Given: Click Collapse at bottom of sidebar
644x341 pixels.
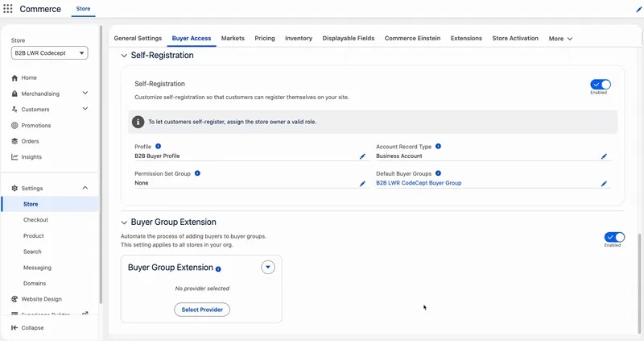Looking at the screenshot, I should pyautogui.click(x=32, y=328).
